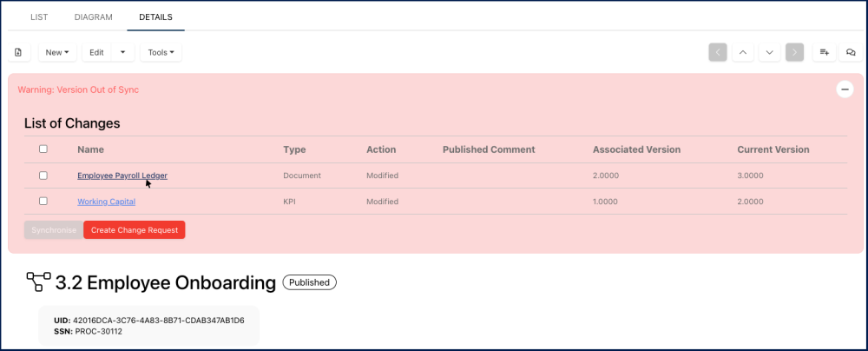Switch to the Diagram tab

tap(93, 17)
